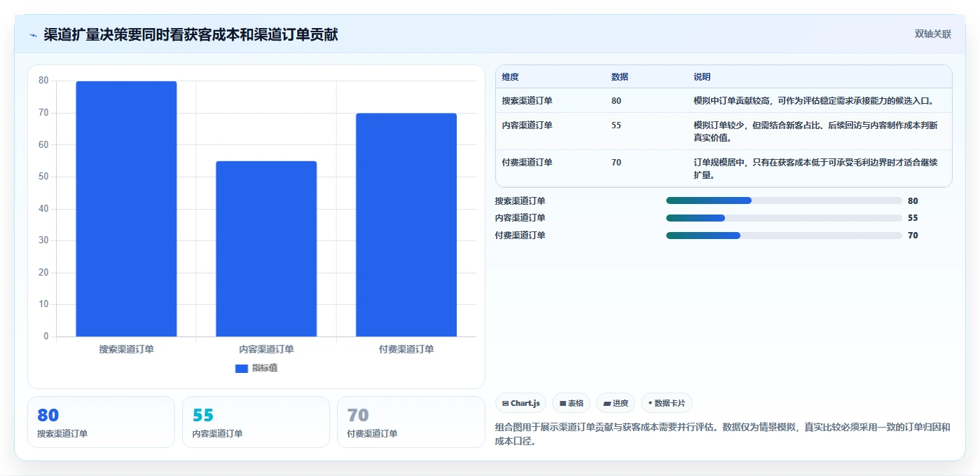
Task: Click value 55 in the table
Action: pyautogui.click(x=616, y=125)
